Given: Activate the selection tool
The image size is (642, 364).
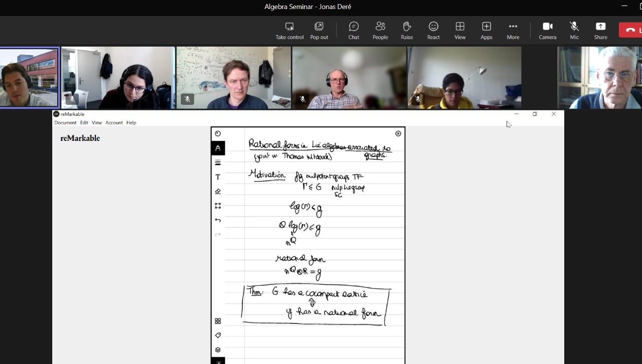Looking at the screenshot, I should pos(218,206).
